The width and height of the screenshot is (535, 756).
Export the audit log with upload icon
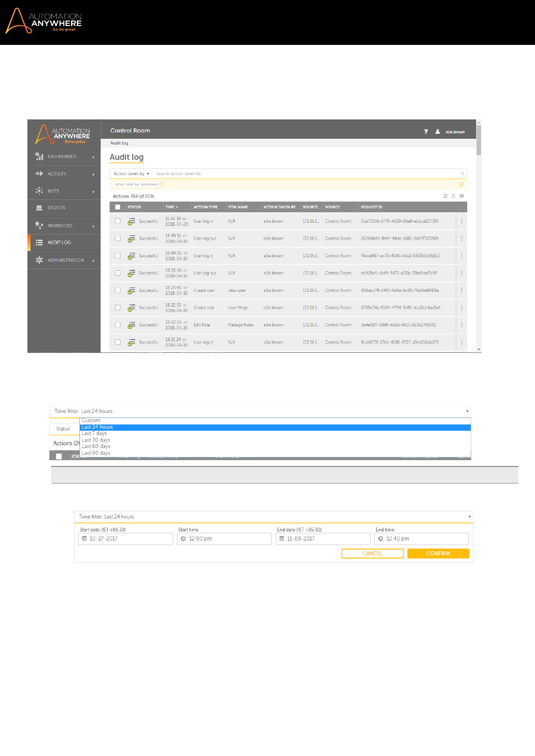(x=453, y=196)
